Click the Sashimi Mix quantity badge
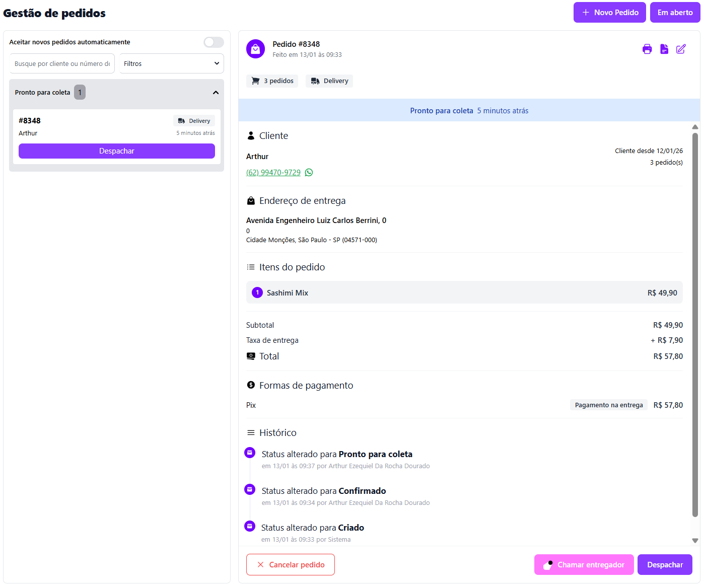 (257, 292)
